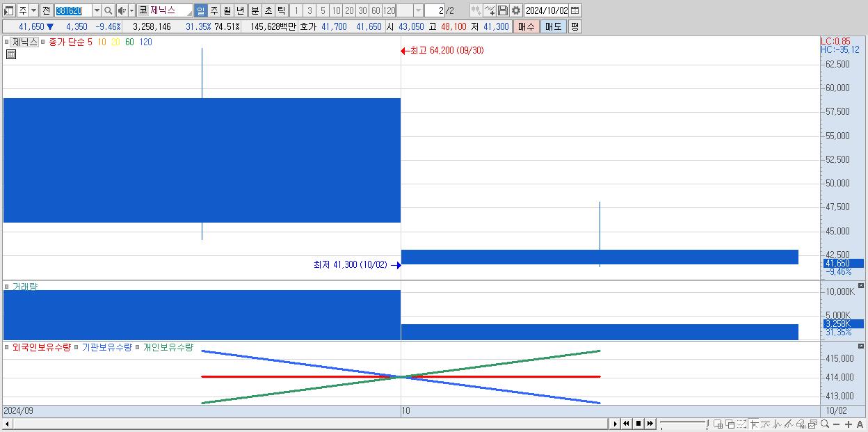This screenshot has width=868, height=432.
Task: Click the stock code input field 381620
Action: tap(73, 10)
